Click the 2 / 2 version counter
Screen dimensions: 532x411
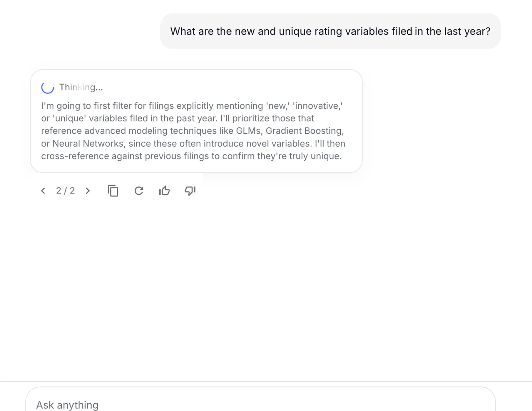pyautogui.click(x=65, y=191)
